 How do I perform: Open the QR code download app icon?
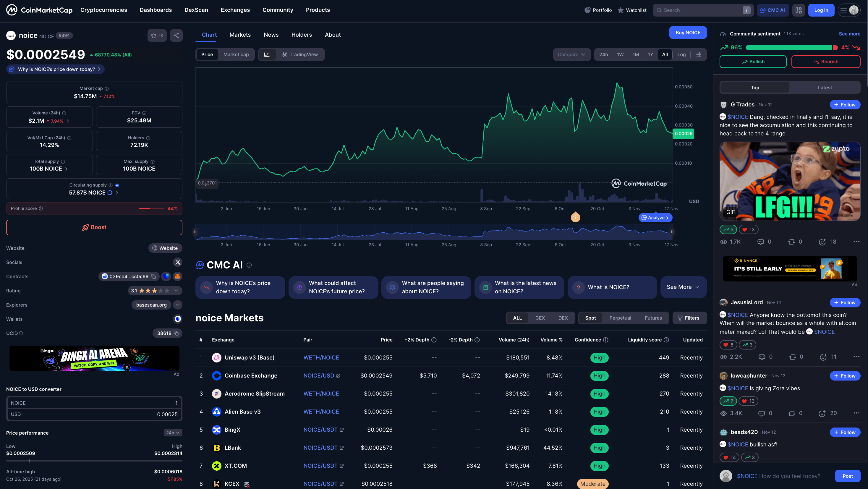click(x=799, y=10)
